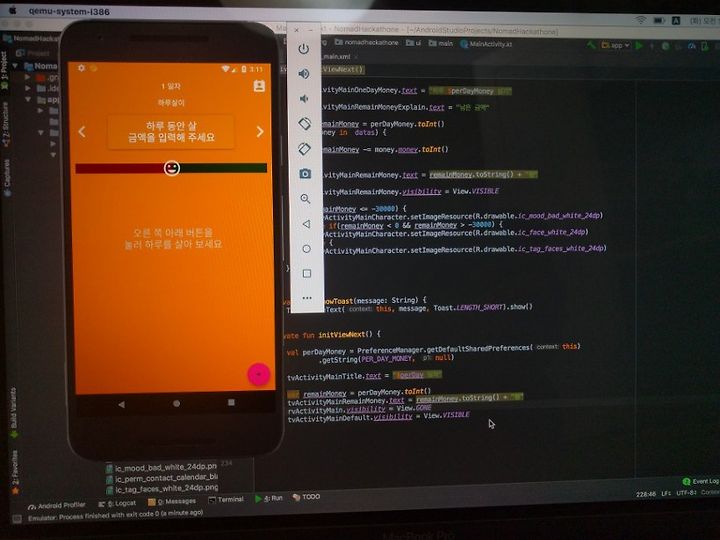Expand the .ide folder in project tree

[28, 88]
